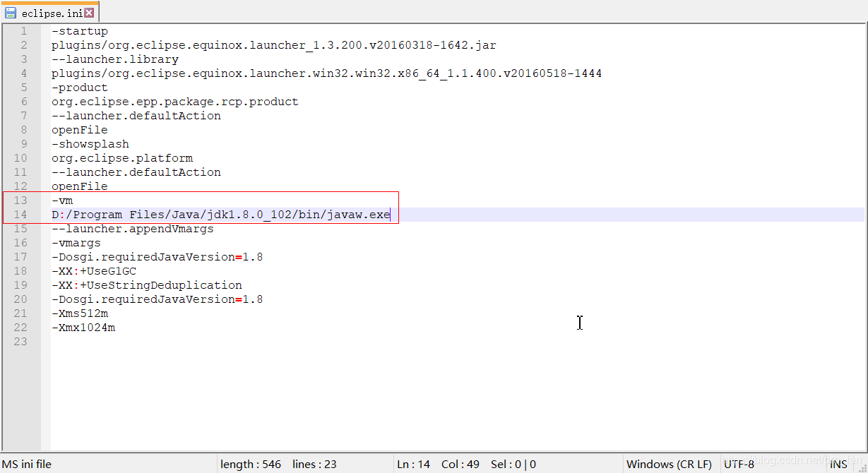Close the eclipse.ini tab with its X
This screenshot has width=868, height=473.
[x=90, y=13]
